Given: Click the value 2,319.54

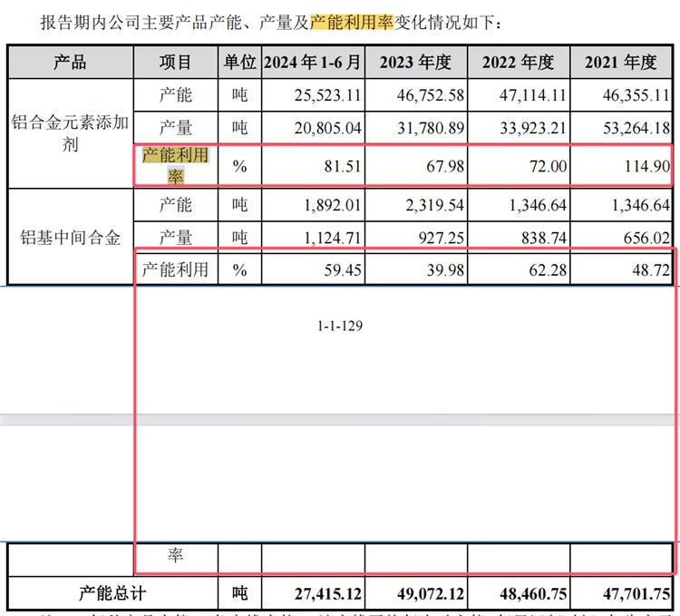Looking at the screenshot, I should pyautogui.click(x=435, y=205).
